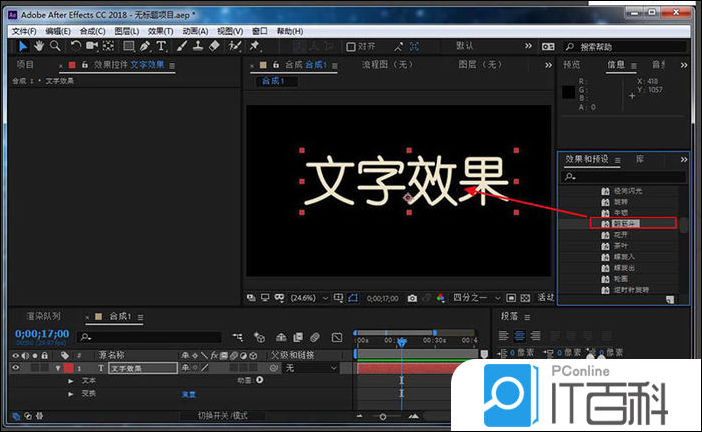Viewport: 702px width, 432px height.
Task: Toggle 切换开关/模式 in timeline
Action: 222,415
